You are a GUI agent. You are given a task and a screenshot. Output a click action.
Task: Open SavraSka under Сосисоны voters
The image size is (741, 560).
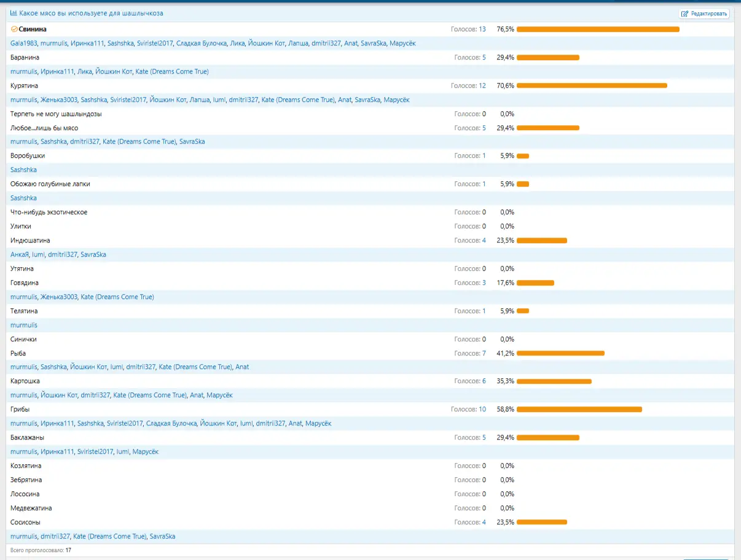click(162, 536)
